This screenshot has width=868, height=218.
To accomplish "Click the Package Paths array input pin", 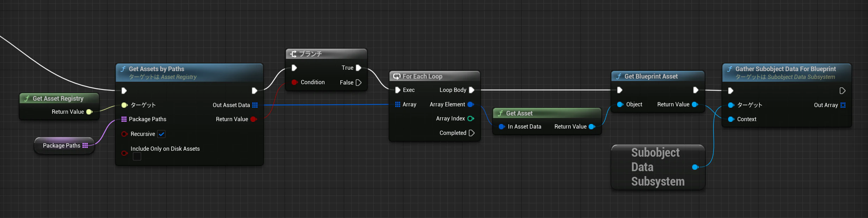I will [x=124, y=119].
